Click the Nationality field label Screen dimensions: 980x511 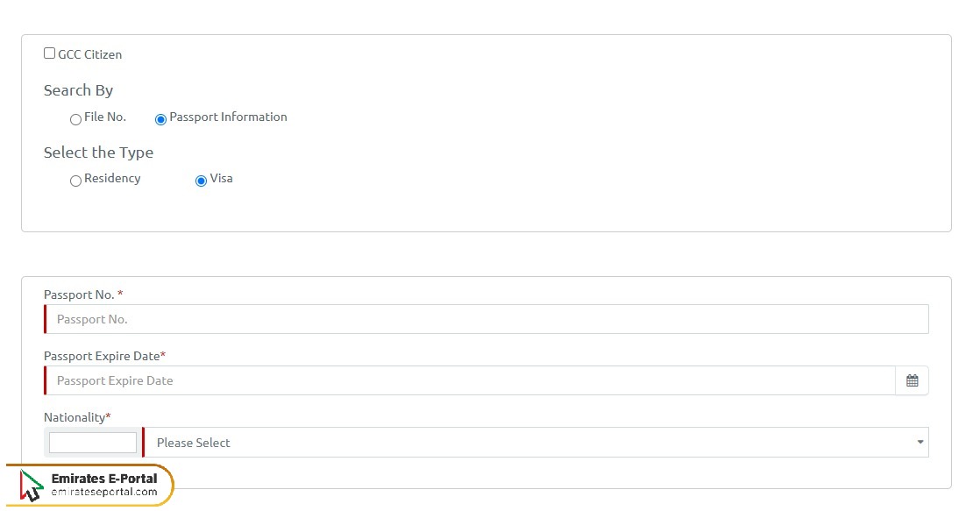[x=75, y=417]
